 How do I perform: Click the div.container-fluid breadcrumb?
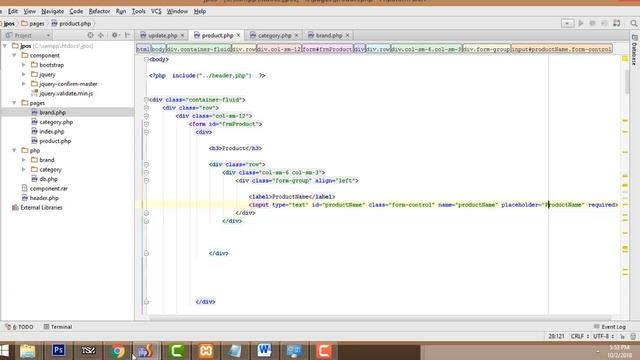[x=199, y=49]
